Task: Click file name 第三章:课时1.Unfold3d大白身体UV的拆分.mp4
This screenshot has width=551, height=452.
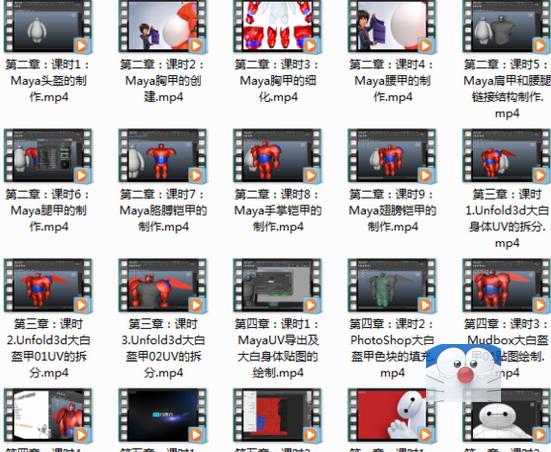Action: tap(507, 218)
